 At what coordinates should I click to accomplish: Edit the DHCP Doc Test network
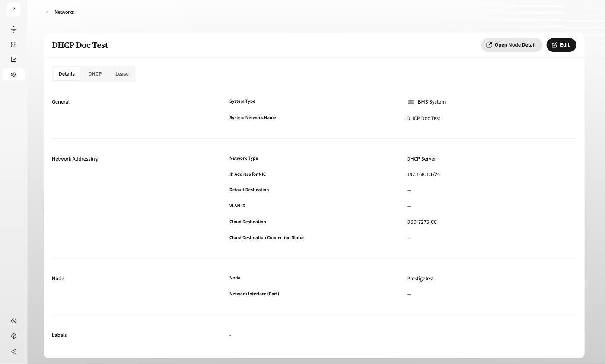pos(561,45)
